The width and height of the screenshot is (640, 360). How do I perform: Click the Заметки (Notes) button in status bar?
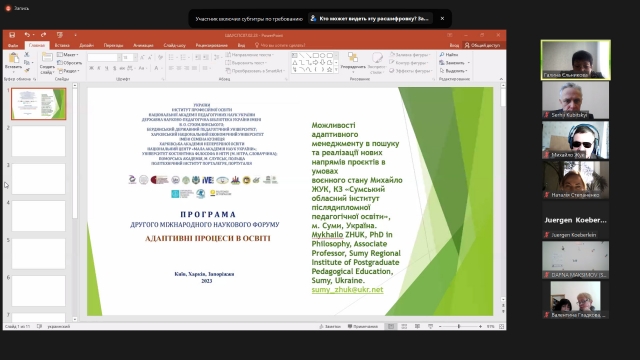[330, 326]
